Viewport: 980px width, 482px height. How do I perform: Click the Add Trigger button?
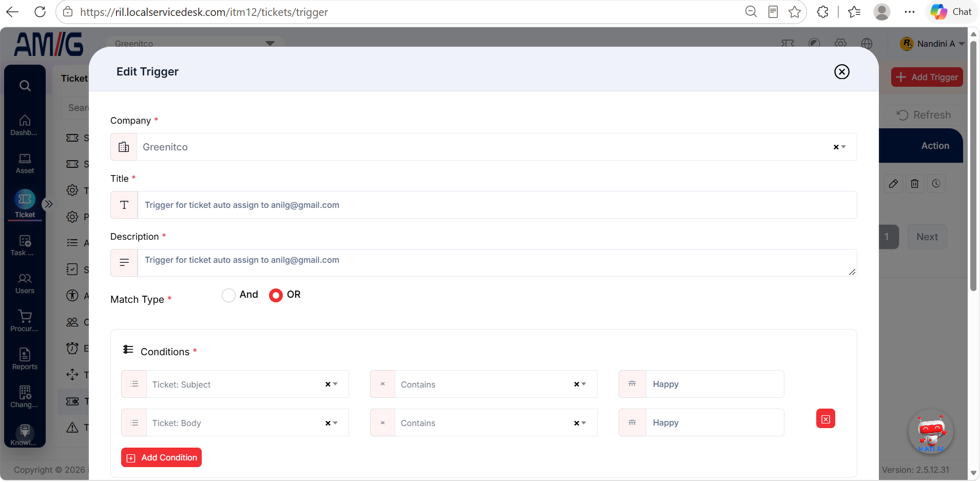(x=927, y=78)
